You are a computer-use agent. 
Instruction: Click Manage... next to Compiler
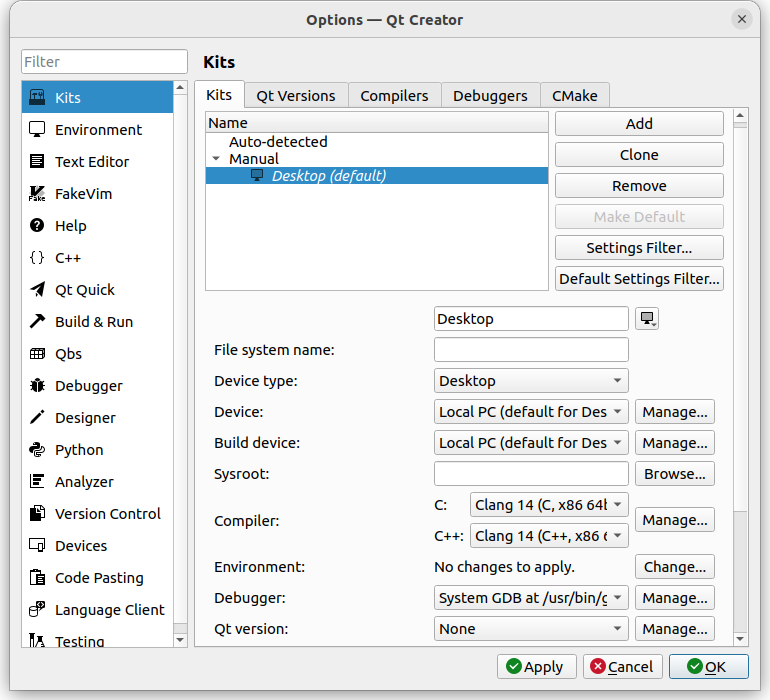[x=675, y=520]
